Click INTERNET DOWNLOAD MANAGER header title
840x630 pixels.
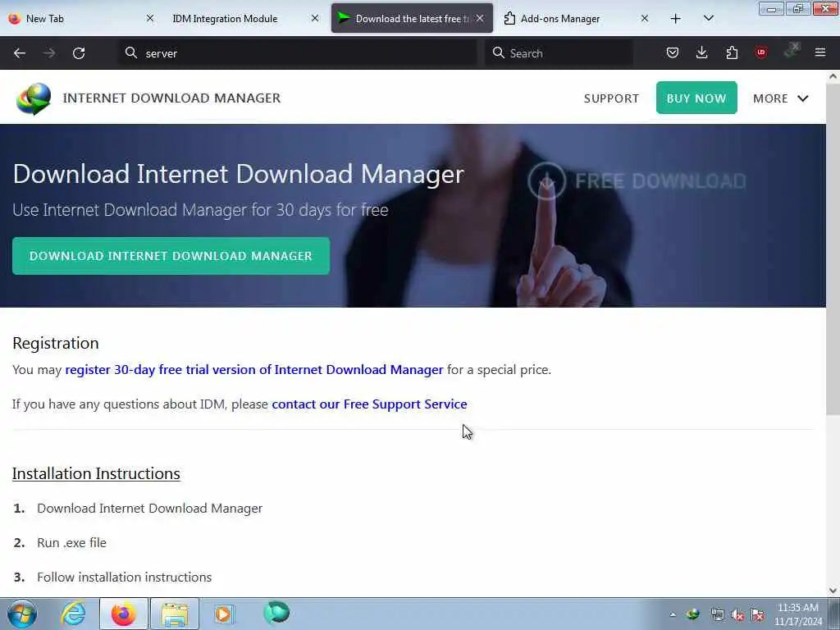(172, 98)
